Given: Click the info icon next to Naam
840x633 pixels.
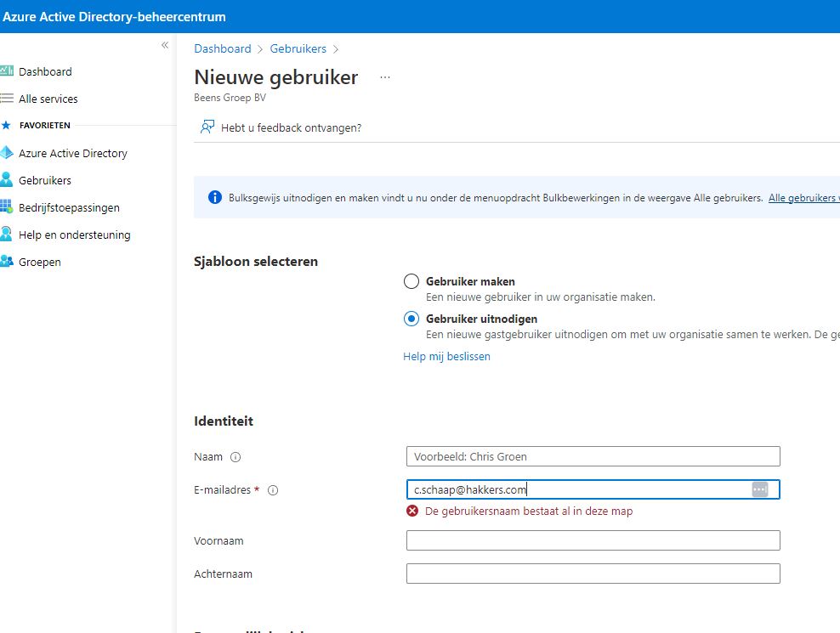Looking at the screenshot, I should (x=236, y=457).
